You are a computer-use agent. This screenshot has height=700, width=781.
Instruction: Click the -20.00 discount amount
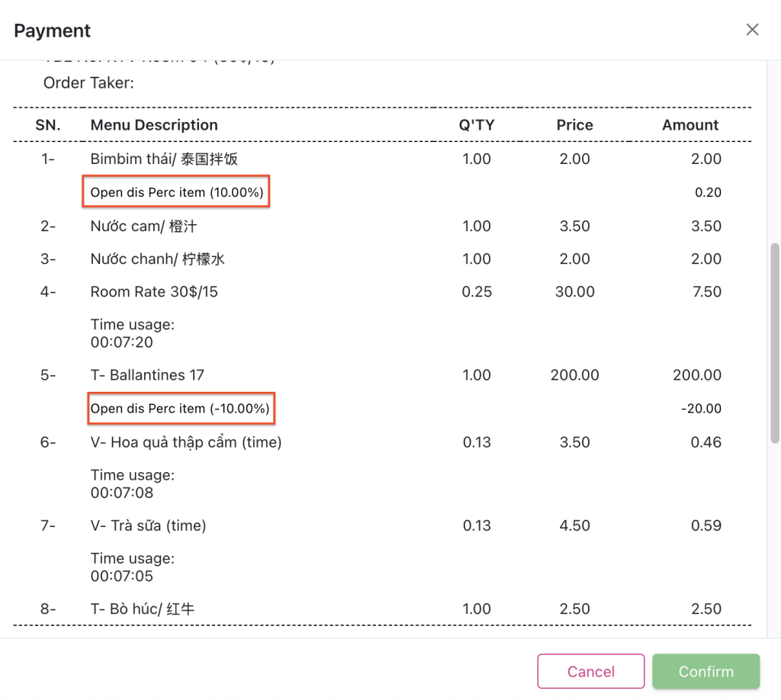(701, 409)
